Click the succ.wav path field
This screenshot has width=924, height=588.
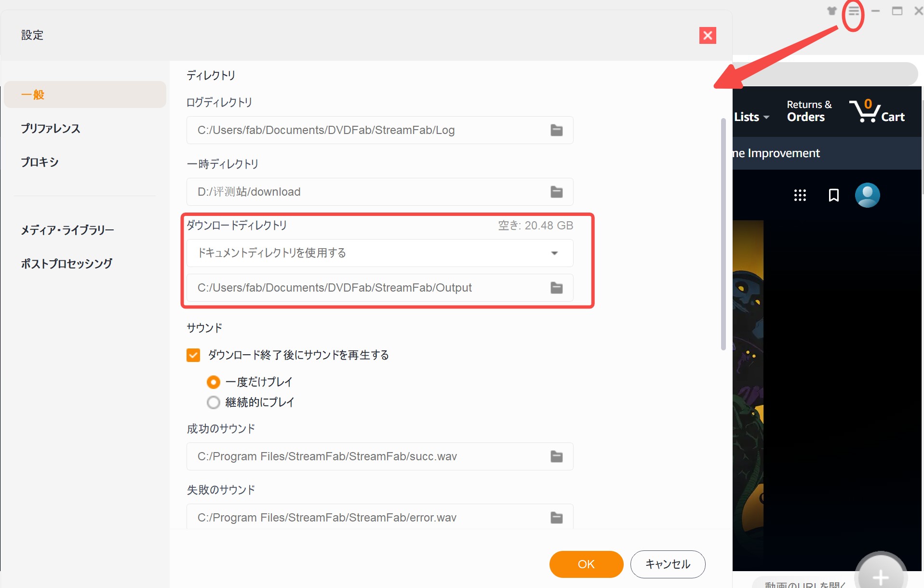(x=380, y=456)
